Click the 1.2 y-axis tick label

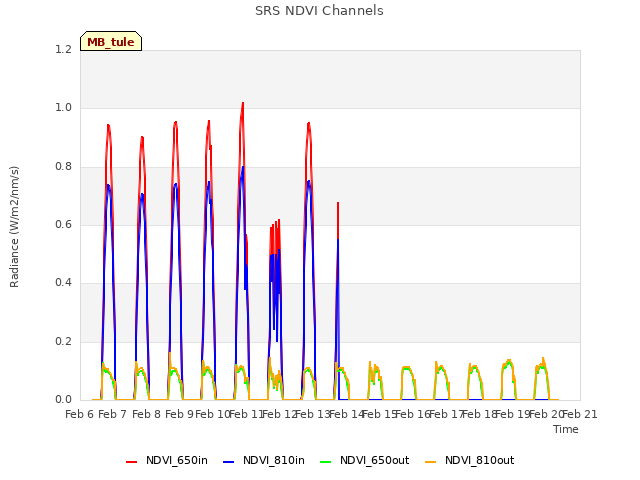point(63,49)
